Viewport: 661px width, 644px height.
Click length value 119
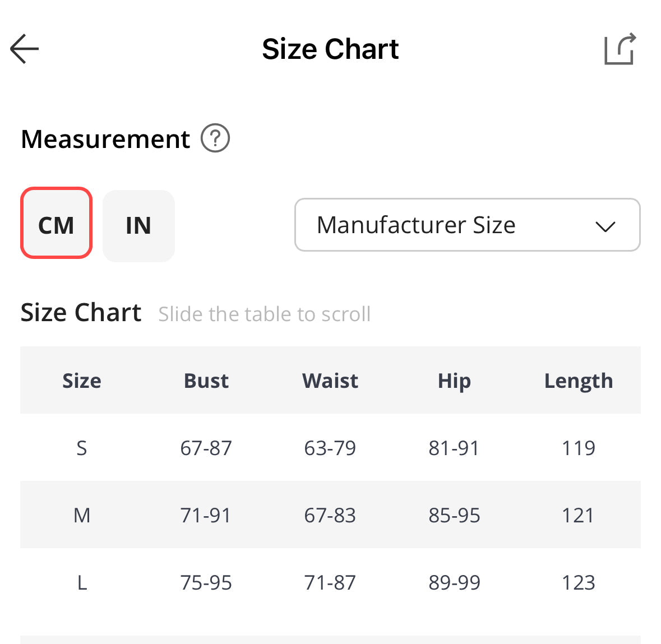[579, 448]
